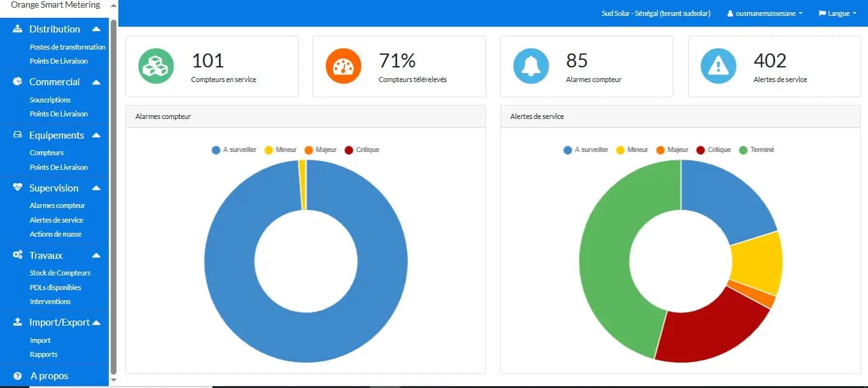
Task: Click the A propos question mark icon
Action: tap(18, 376)
